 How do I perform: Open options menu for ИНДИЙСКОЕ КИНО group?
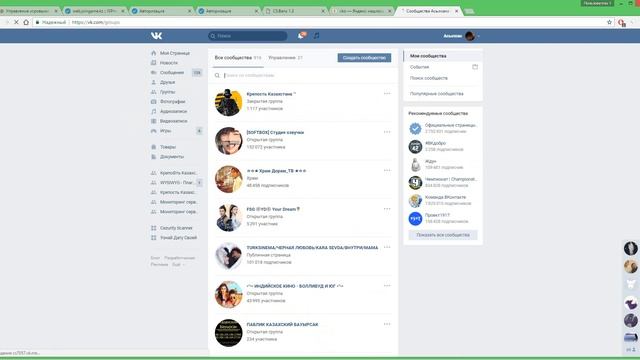[x=387, y=286]
